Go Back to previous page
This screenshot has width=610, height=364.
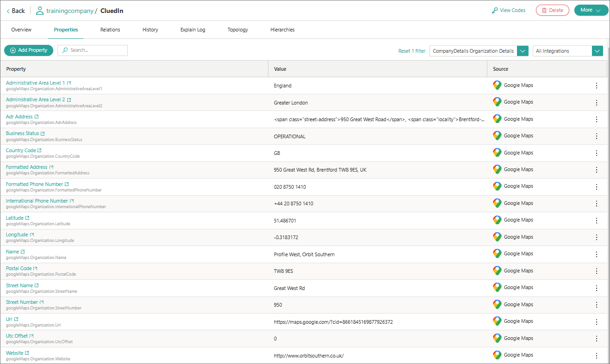click(16, 11)
